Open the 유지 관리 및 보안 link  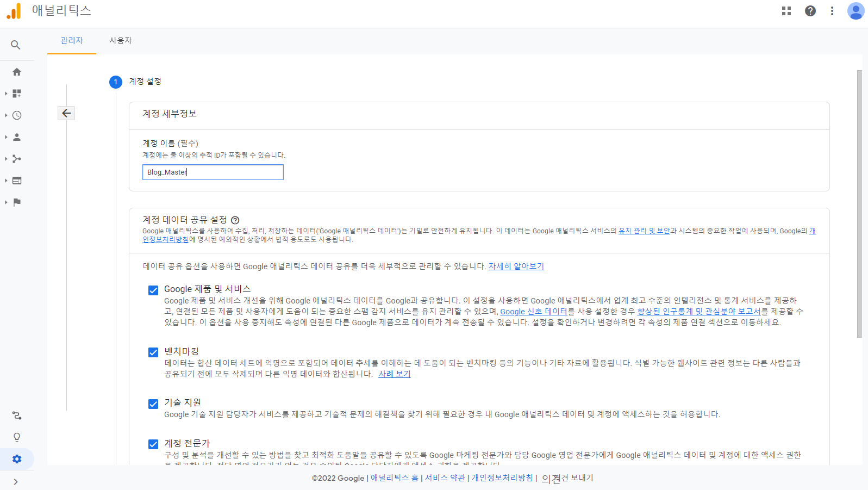tap(644, 231)
